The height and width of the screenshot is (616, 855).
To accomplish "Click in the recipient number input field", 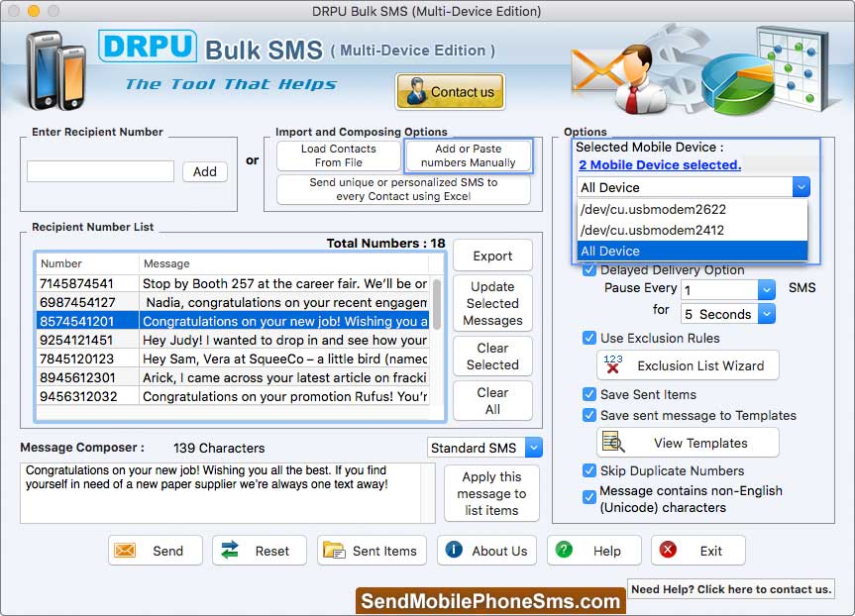I will point(100,171).
